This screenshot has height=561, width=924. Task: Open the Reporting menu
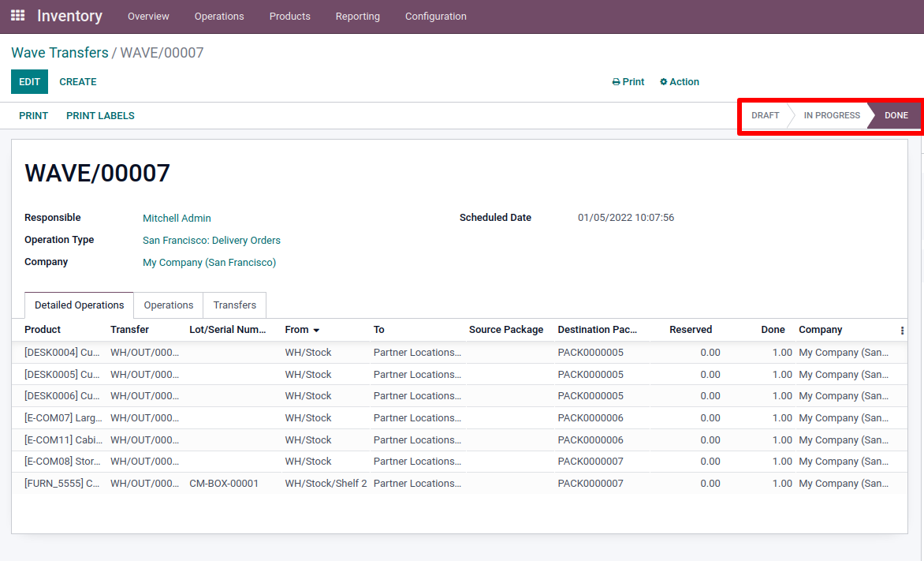click(x=358, y=17)
